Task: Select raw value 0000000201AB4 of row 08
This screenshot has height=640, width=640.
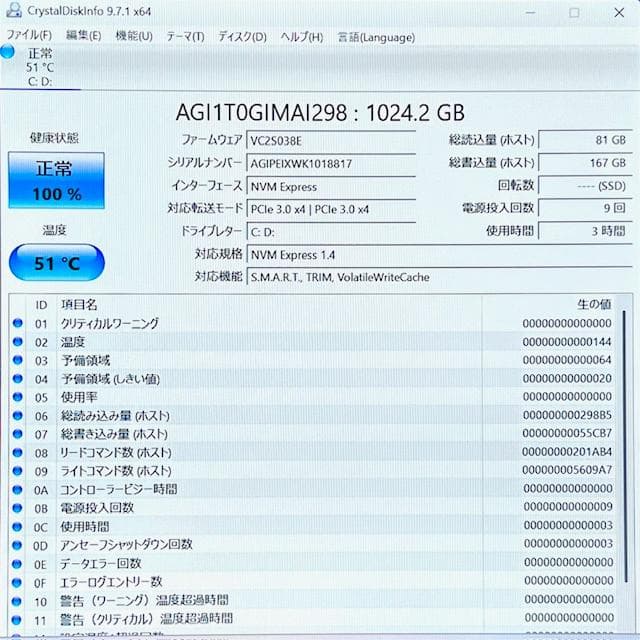Action: click(567, 452)
